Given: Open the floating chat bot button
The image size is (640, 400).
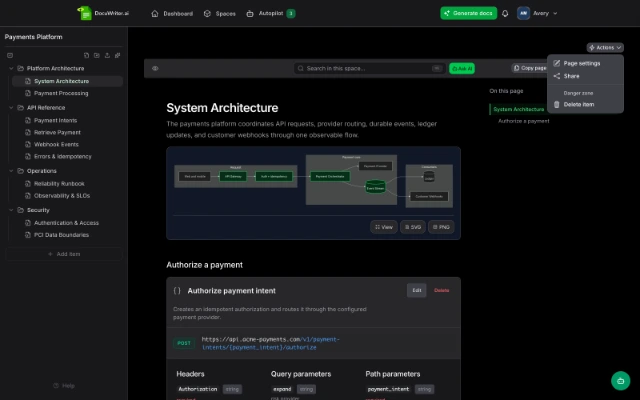Looking at the screenshot, I should (620, 381).
